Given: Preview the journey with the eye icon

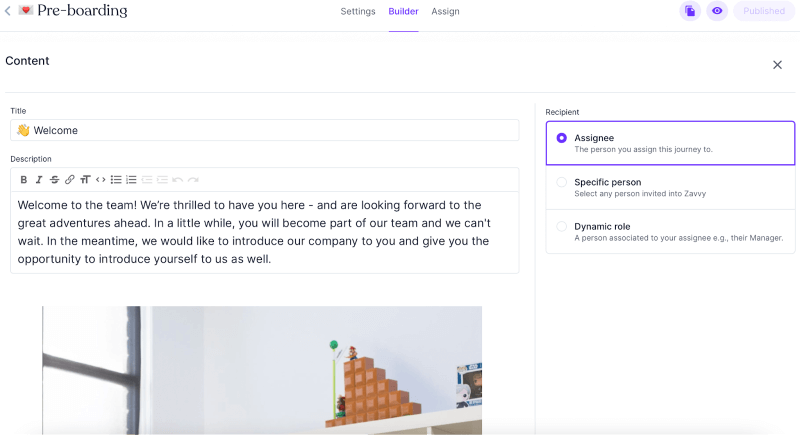Looking at the screenshot, I should 717,11.
